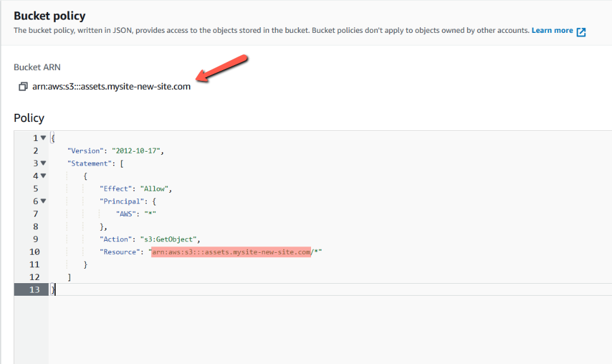
Task: Click the "Effect": "Allow" line
Action: (x=136, y=189)
